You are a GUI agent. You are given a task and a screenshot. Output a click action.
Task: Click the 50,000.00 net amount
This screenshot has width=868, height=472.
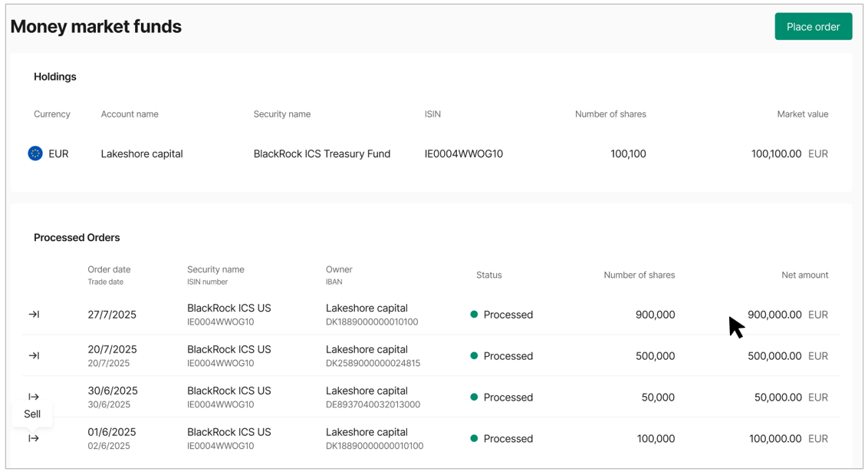click(x=778, y=398)
